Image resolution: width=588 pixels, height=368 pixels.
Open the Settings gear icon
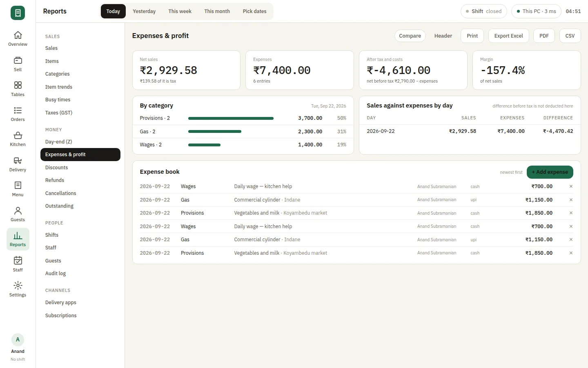18,289
